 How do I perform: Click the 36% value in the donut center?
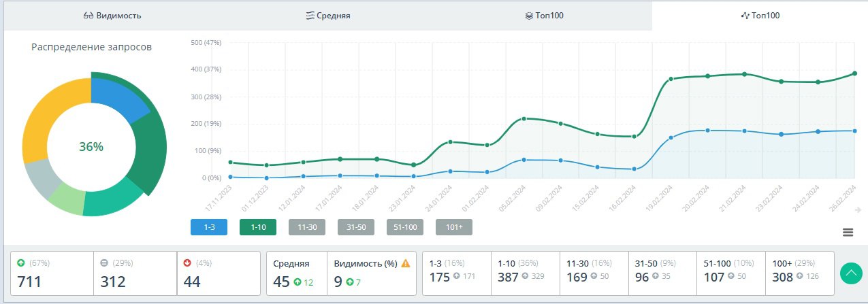pos(91,147)
